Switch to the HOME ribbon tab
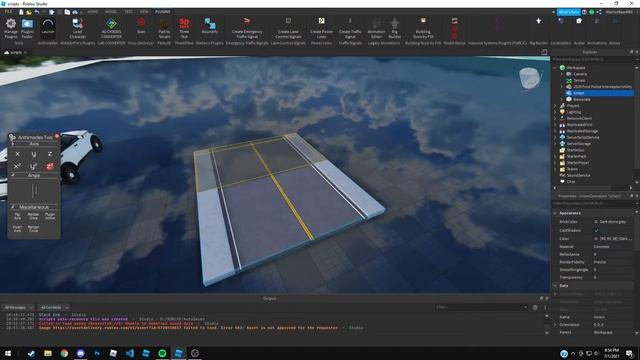This screenshot has width=640, height=360. click(x=93, y=12)
